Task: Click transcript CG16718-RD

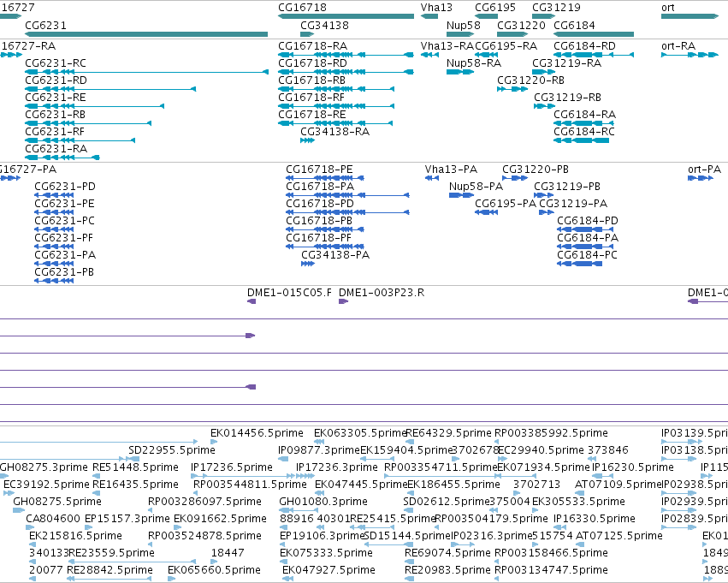Action: point(346,72)
